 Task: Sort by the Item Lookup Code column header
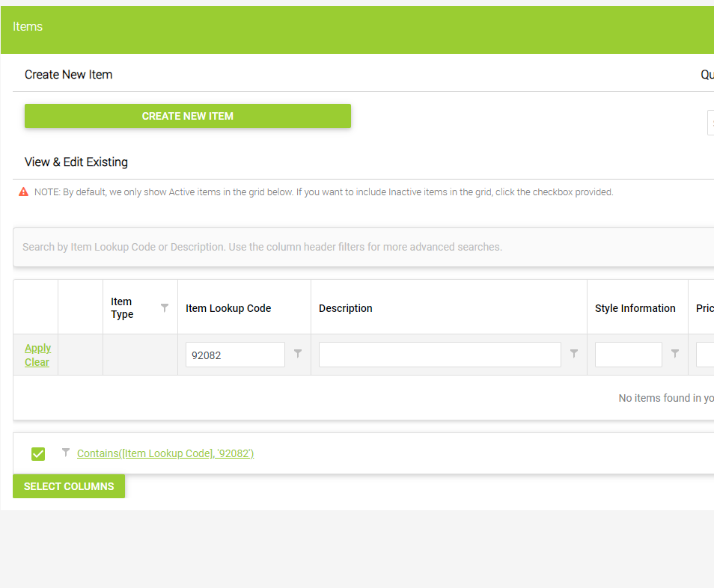(228, 308)
